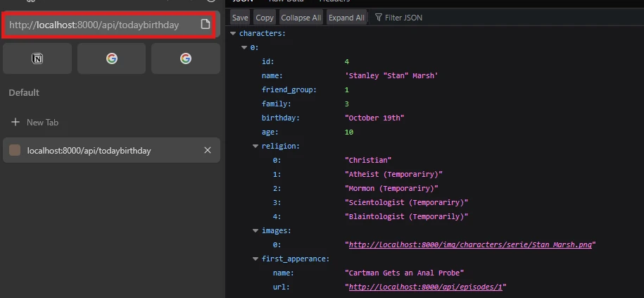Viewport: 644px width, 298px height.
Task: Select the friend_group key row
Action: coord(436,89)
